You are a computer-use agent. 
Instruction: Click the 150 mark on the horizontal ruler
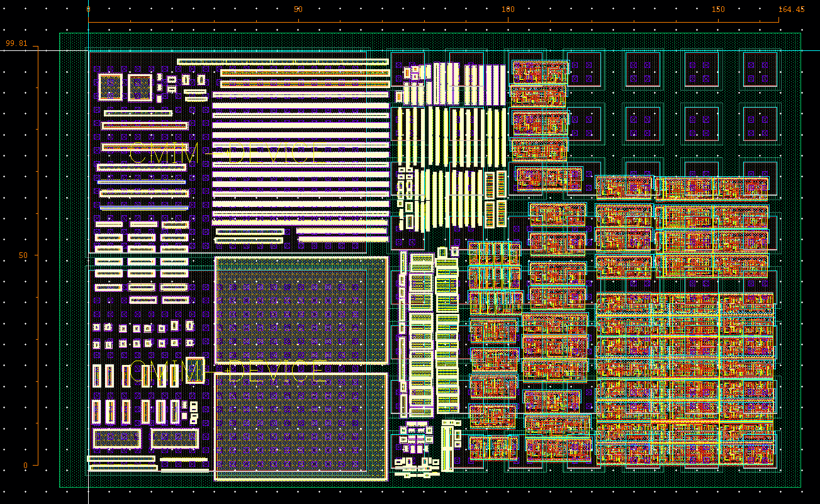(x=718, y=9)
